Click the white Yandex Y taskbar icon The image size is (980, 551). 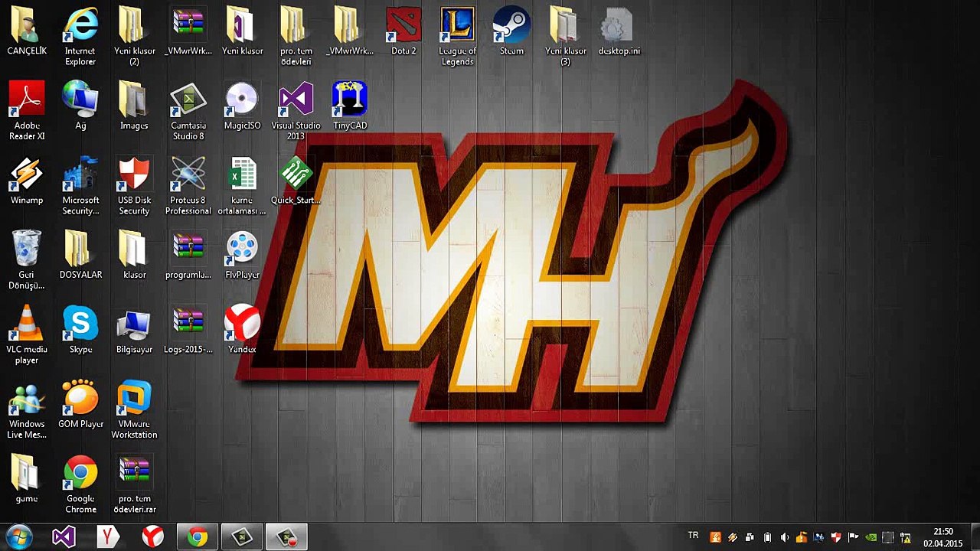click(108, 537)
